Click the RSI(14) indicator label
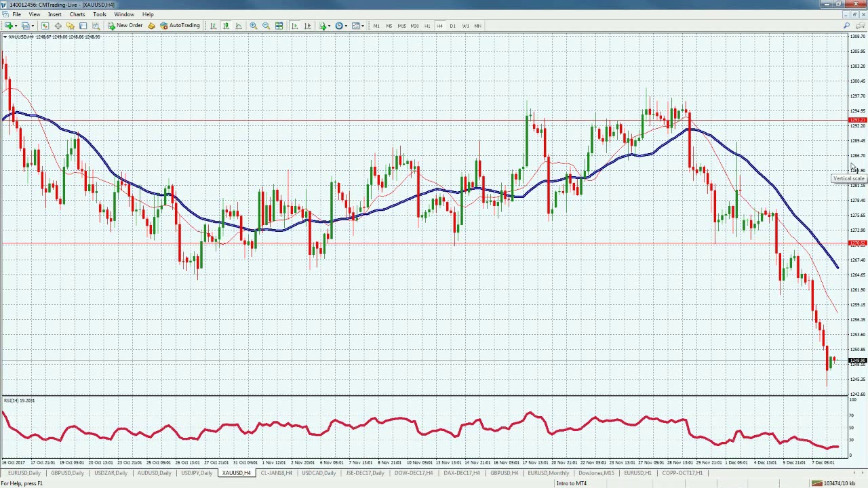The width and height of the screenshot is (868, 488). click(19, 401)
